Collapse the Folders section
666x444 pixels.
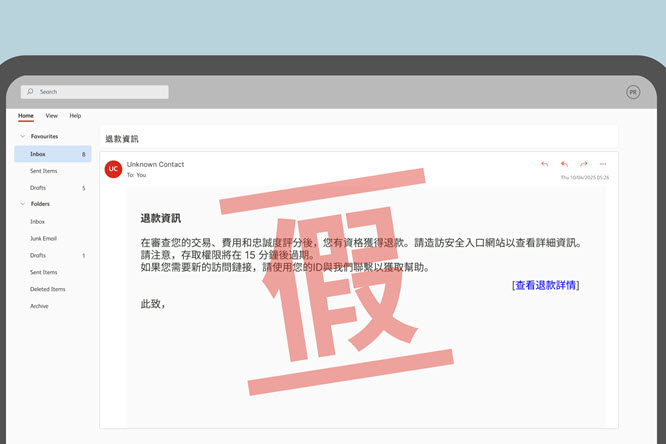[22, 204]
